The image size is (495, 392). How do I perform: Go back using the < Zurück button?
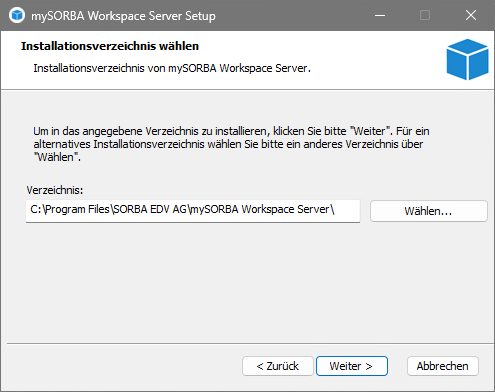point(278,366)
